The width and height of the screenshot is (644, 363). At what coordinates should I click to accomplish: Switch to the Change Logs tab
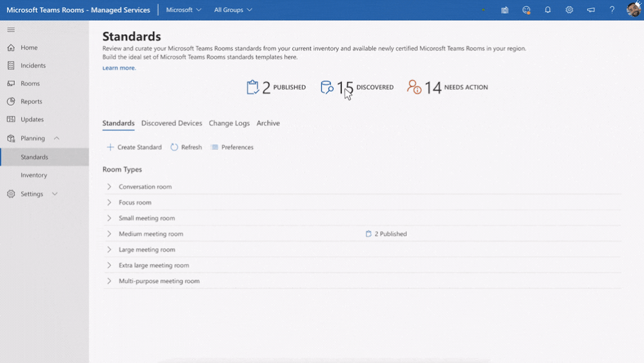pos(229,123)
